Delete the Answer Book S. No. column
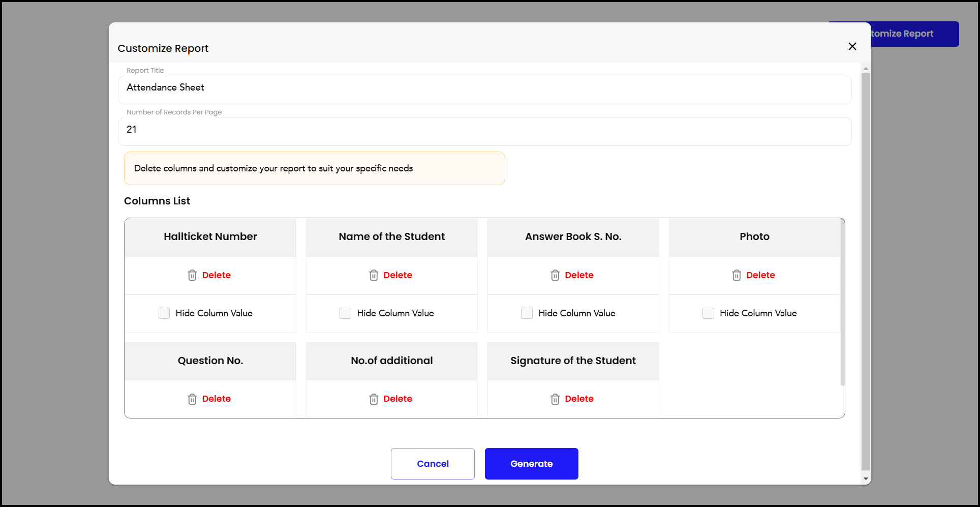The width and height of the screenshot is (980, 507). (x=579, y=275)
